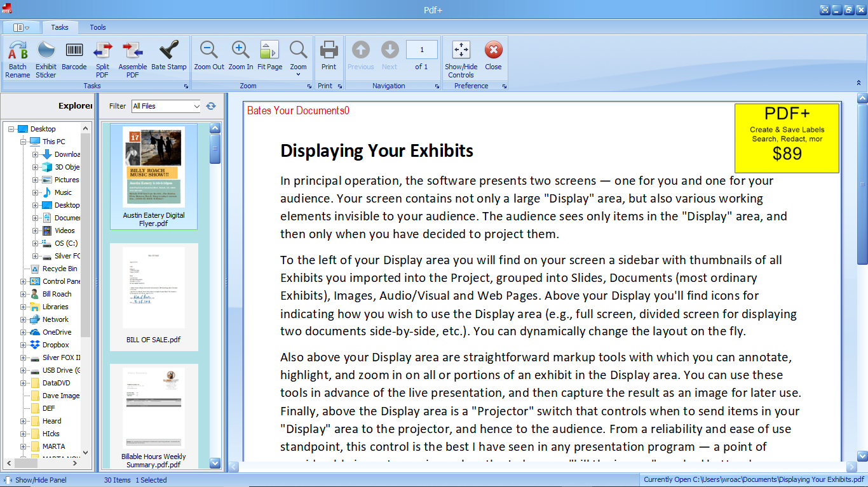Apply the Bate Stamp tool
Image resolution: width=868 pixels, height=487 pixels.
tap(169, 57)
